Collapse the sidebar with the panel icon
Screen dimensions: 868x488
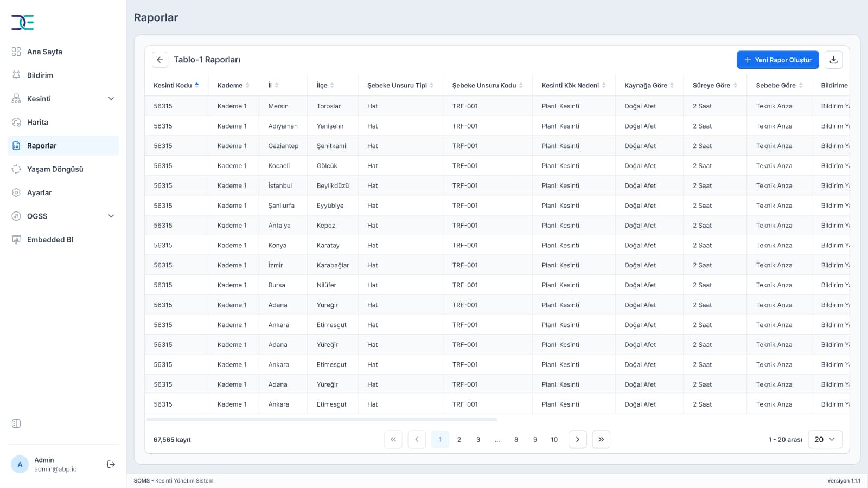click(x=16, y=423)
